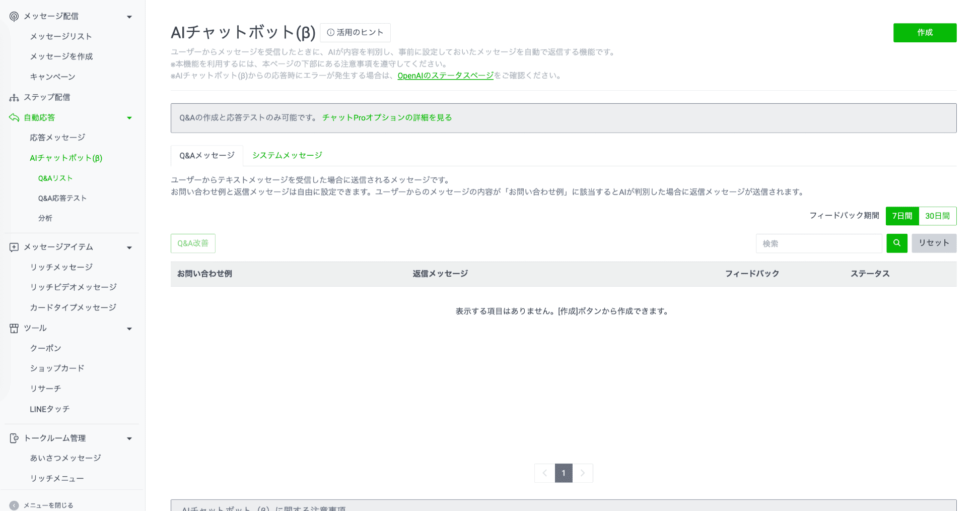Click the トークルーム管理 chat room icon
980x511 pixels.
point(14,438)
